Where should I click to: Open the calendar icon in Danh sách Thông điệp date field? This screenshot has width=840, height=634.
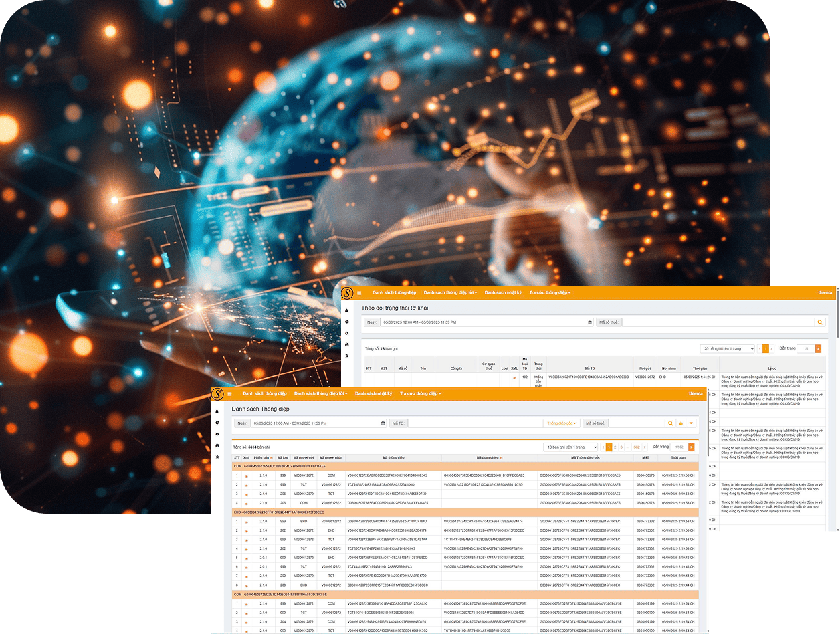pyautogui.click(x=383, y=423)
